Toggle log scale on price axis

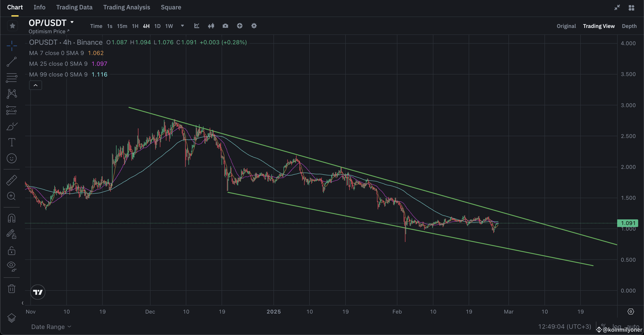617,326
